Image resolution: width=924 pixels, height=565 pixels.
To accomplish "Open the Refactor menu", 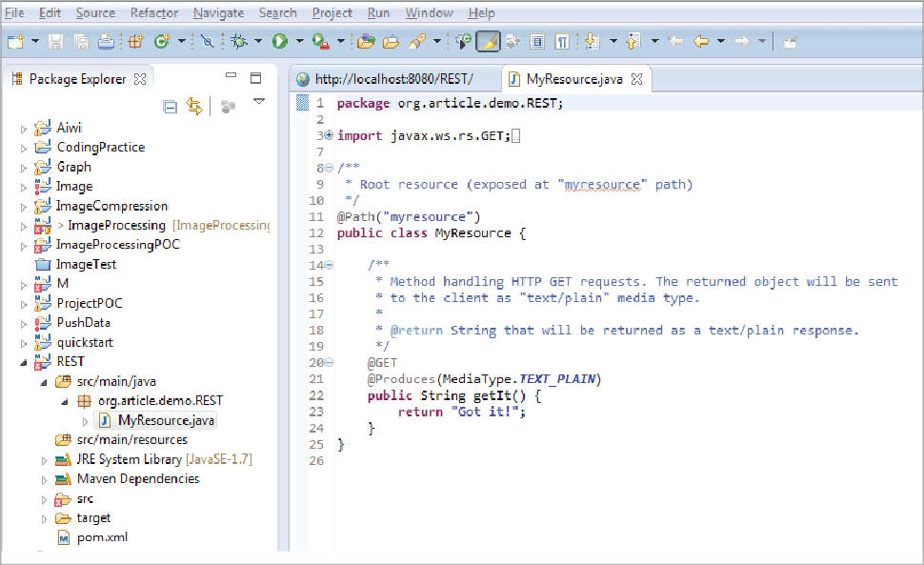I will tap(153, 12).
